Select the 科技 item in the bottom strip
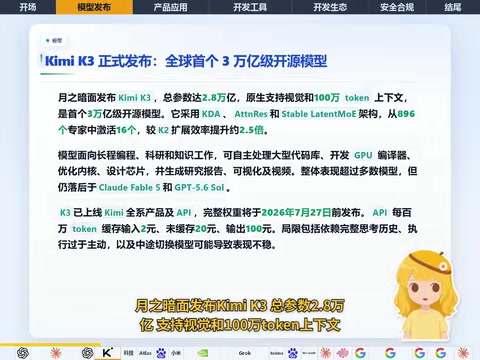This screenshot has width=480, height=360. coord(128,353)
